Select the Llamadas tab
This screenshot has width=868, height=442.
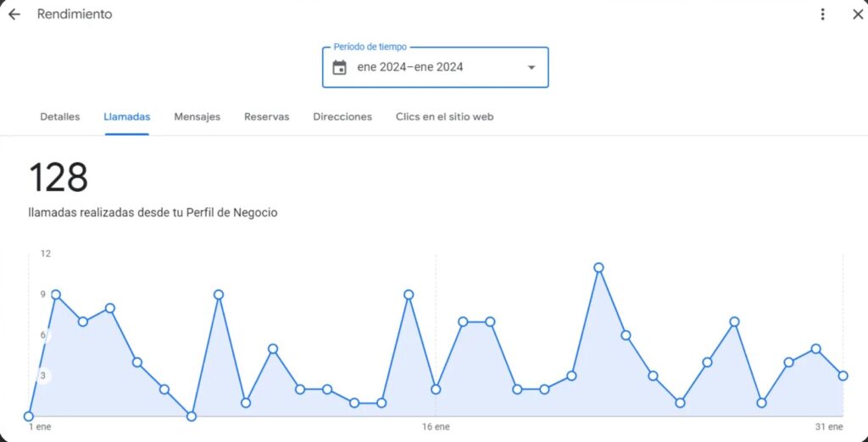pos(127,117)
